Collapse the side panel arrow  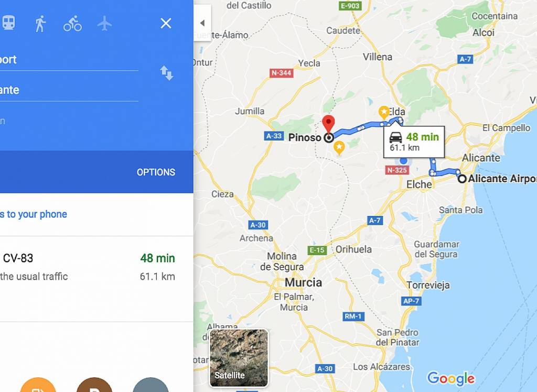[x=202, y=23]
